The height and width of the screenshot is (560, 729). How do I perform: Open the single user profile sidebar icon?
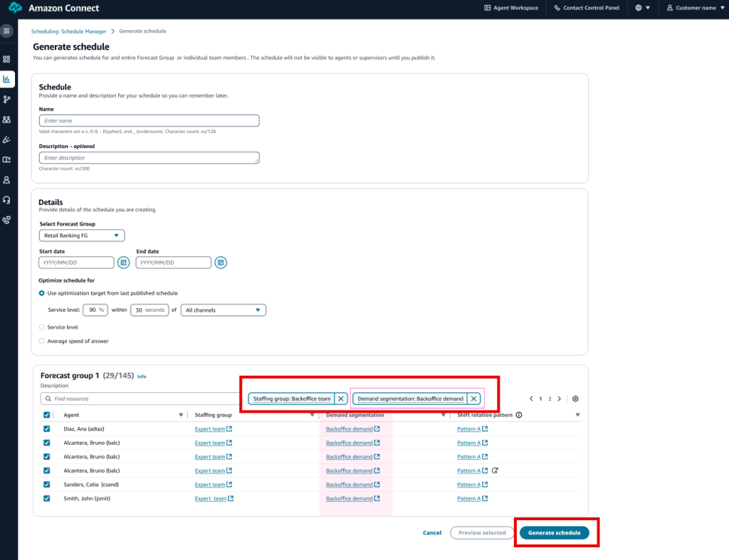click(6, 180)
